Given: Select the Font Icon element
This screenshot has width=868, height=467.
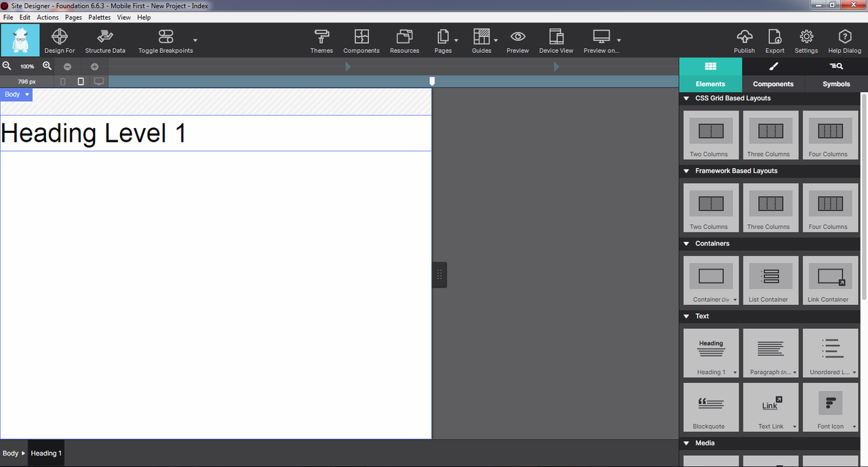Looking at the screenshot, I should pyautogui.click(x=830, y=407).
